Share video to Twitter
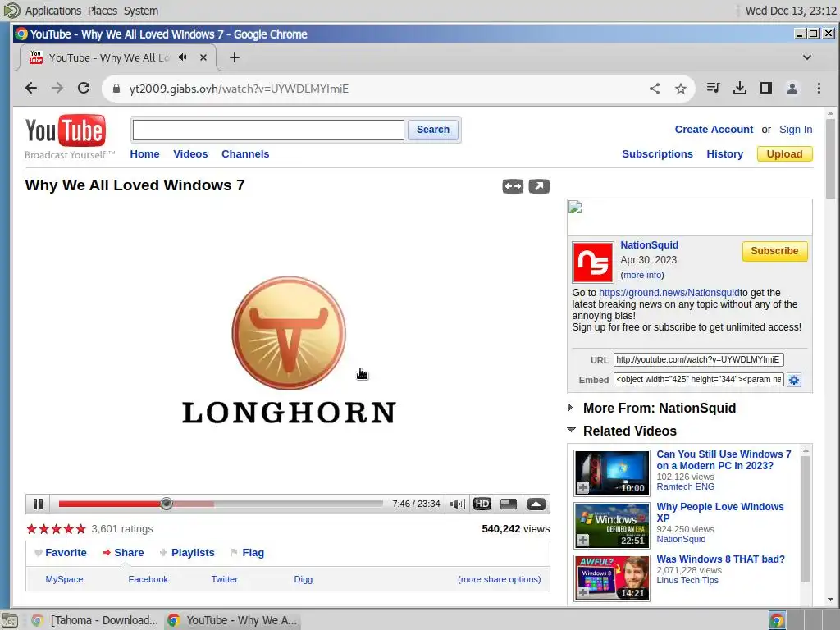The width and height of the screenshot is (840, 630). pos(225,580)
